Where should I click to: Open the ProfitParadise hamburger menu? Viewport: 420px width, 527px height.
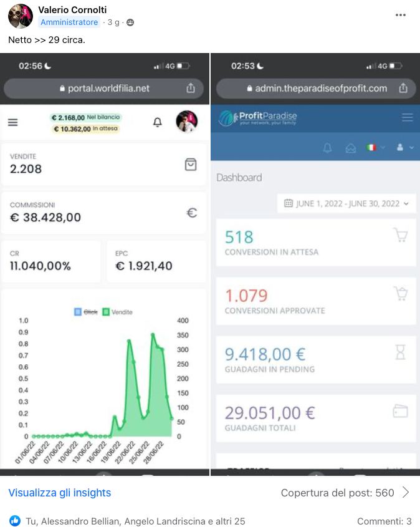point(408,117)
